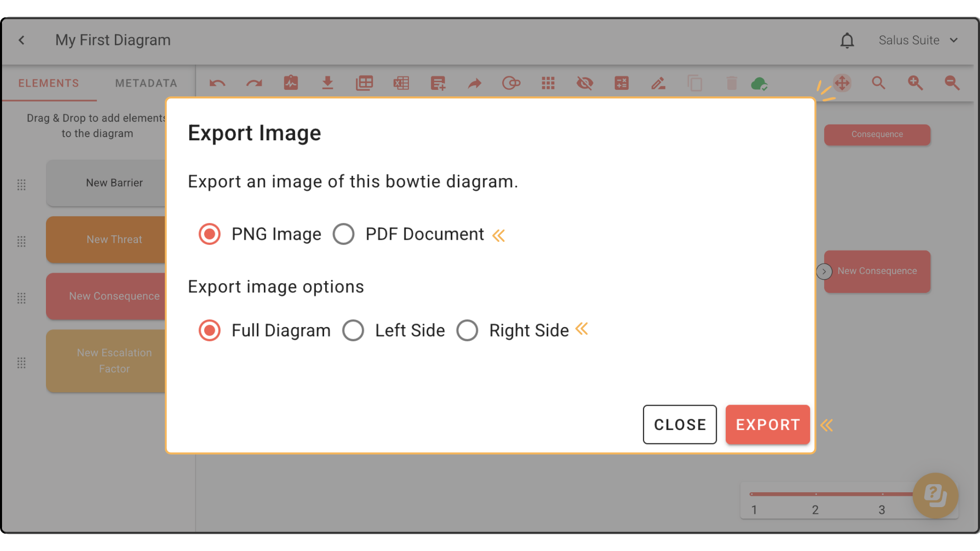Viewport: 980px width, 551px height.
Task: Click the notification bell icon
Action: 847,40
